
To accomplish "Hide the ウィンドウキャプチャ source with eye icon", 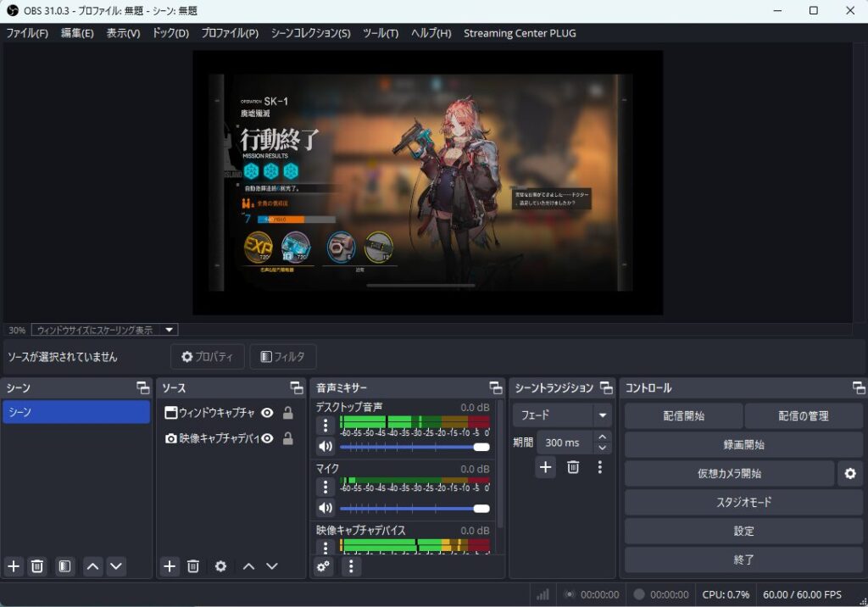I will [x=267, y=413].
